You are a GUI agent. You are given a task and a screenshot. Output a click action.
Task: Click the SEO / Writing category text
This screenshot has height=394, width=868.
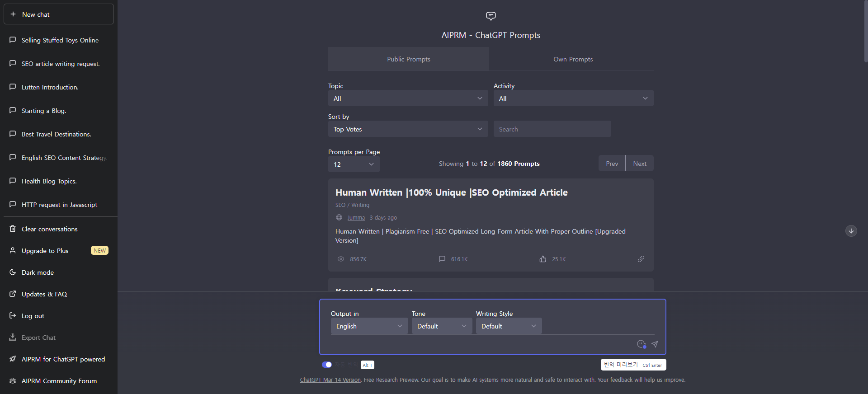[352, 205]
